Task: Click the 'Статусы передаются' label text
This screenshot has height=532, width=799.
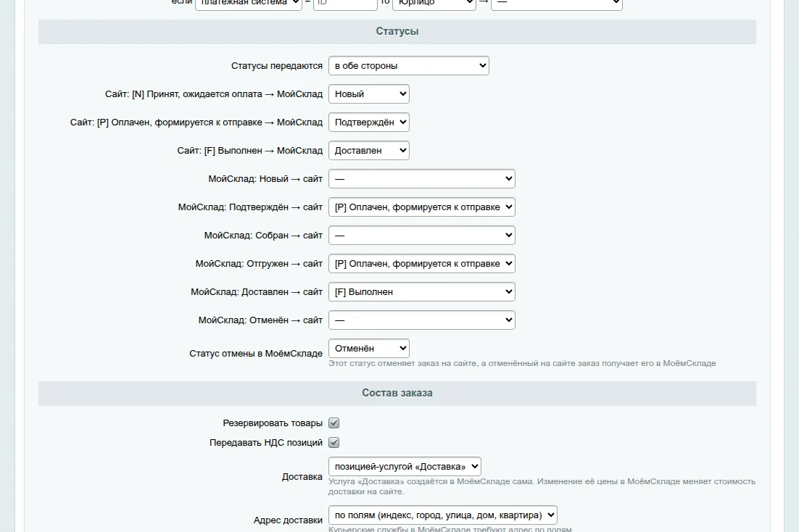Action: tap(277, 66)
